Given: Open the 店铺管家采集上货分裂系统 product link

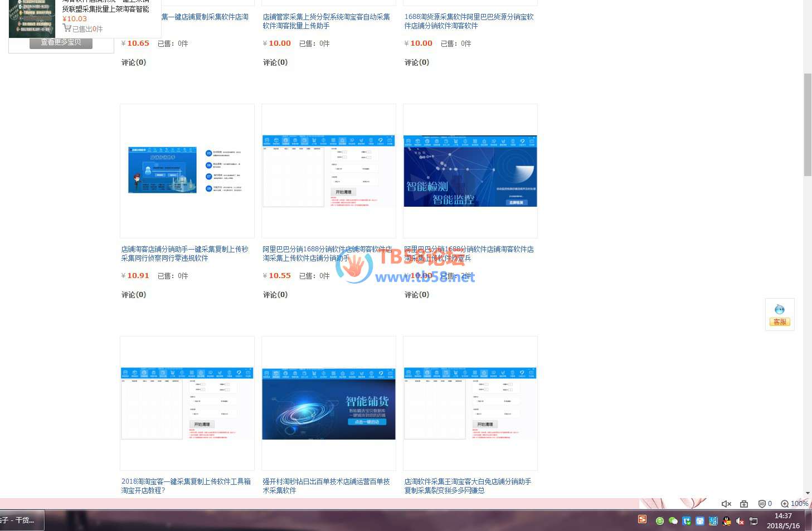Looking at the screenshot, I should coord(326,21).
